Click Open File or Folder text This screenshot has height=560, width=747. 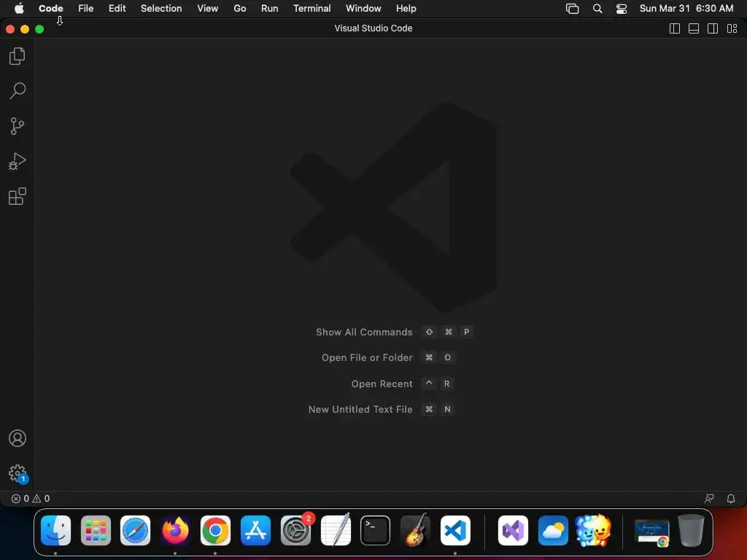[x=367, y=357]
